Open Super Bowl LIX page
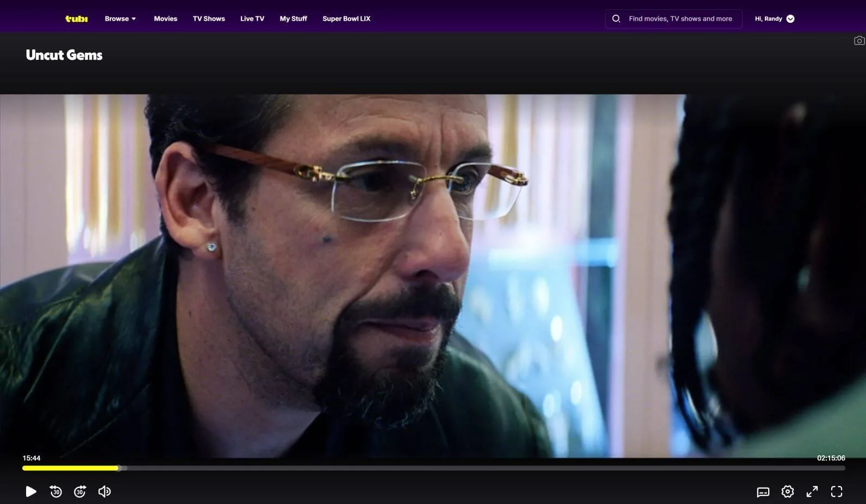Screen dimensions: 866x504 [x=346, y=18]
